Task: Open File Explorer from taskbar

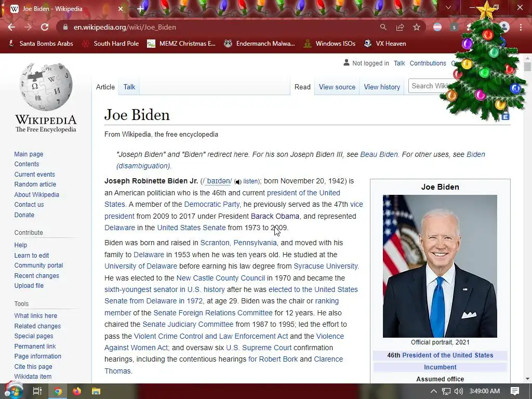Action: (x=96, y=391)
